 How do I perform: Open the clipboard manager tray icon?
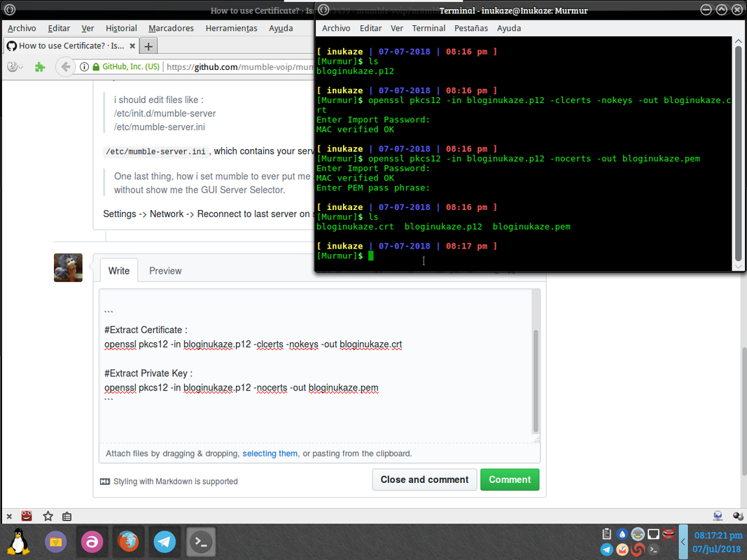click(x=606, y=534)
